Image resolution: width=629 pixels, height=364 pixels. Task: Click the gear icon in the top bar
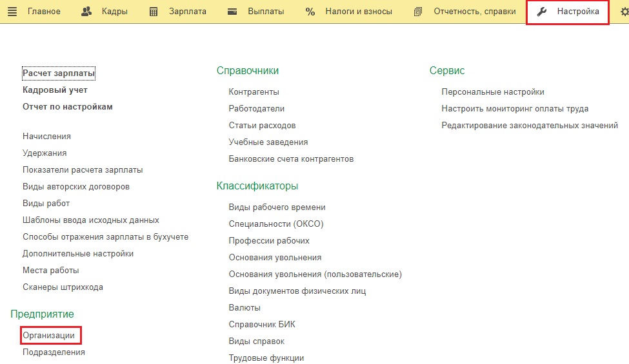tap(624, 12)
